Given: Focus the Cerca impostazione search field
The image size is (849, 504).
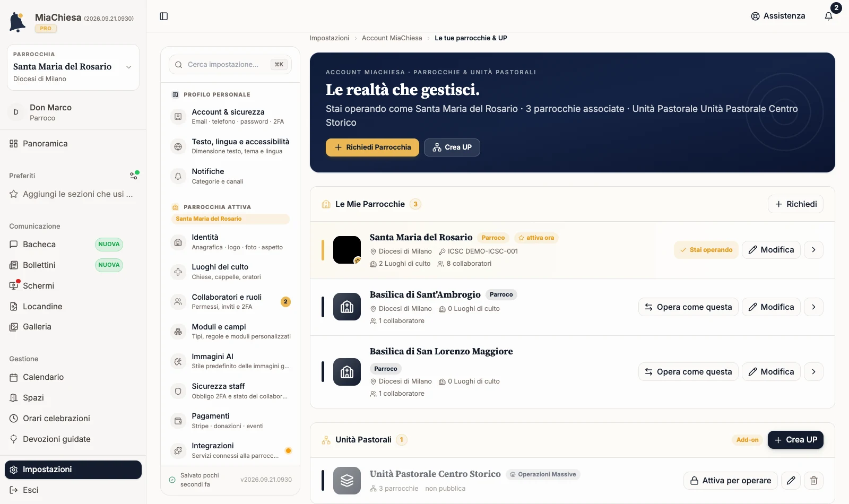Looking at the screenshot, I should pyautogui.click(x=230, y=65).
